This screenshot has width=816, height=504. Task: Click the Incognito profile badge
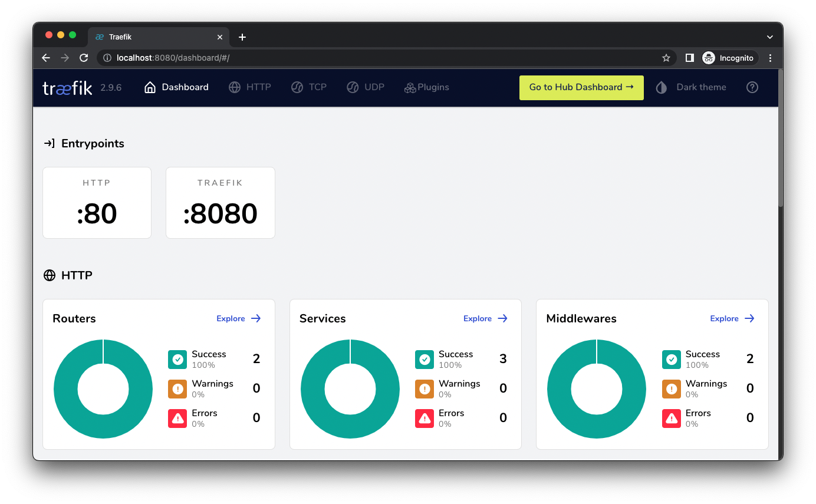(729, 58)
